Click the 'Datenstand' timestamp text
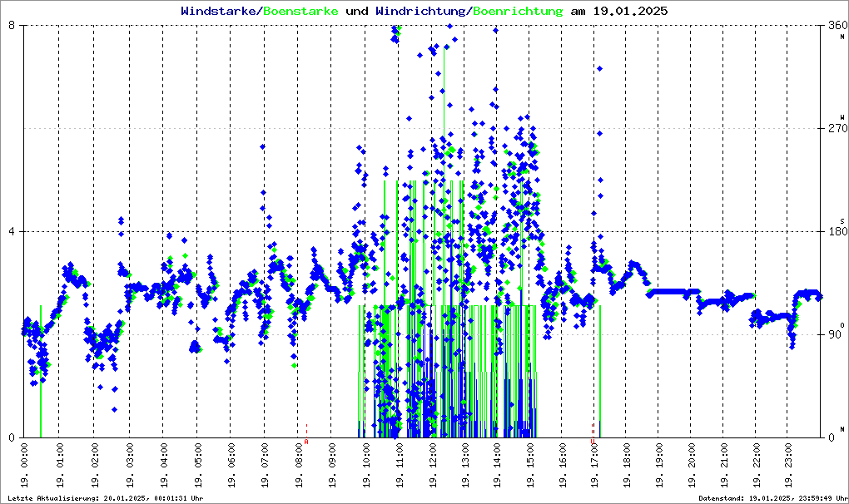Screen dimensions: 849x504 coord(772,498)
